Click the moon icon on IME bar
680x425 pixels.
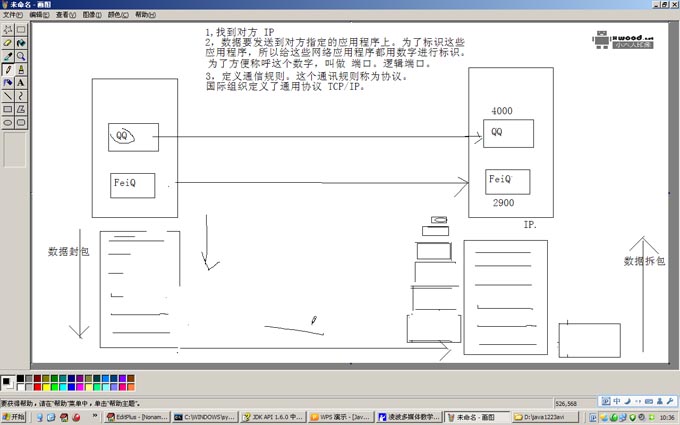[x=628, y=401]
